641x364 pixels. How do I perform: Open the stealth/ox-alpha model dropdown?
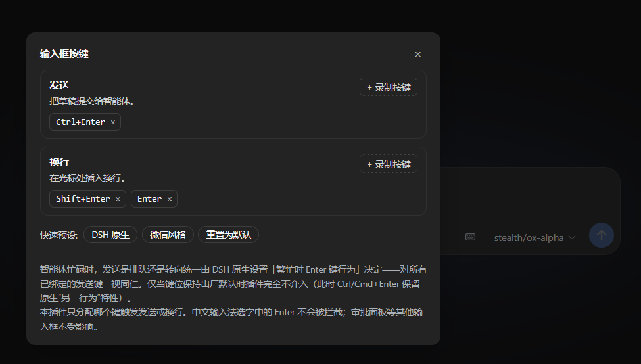coord(534,237)
